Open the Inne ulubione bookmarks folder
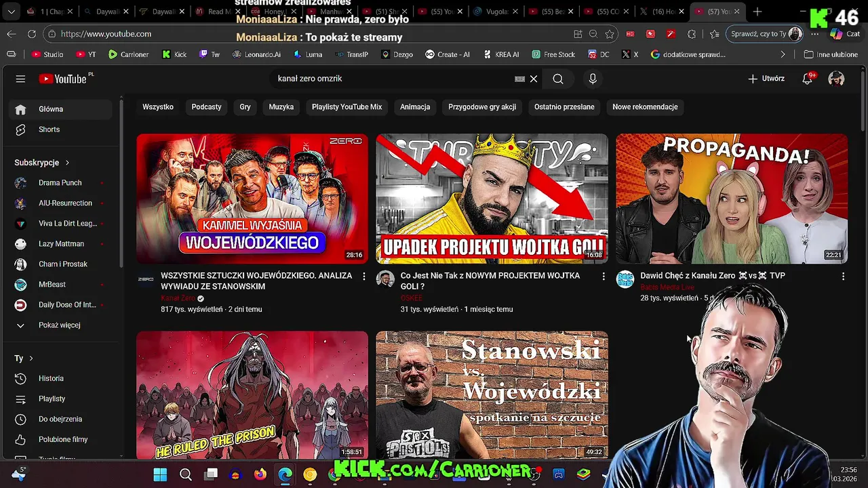The height and width of the screenshot is (488, 868). (x=831, y=54)
